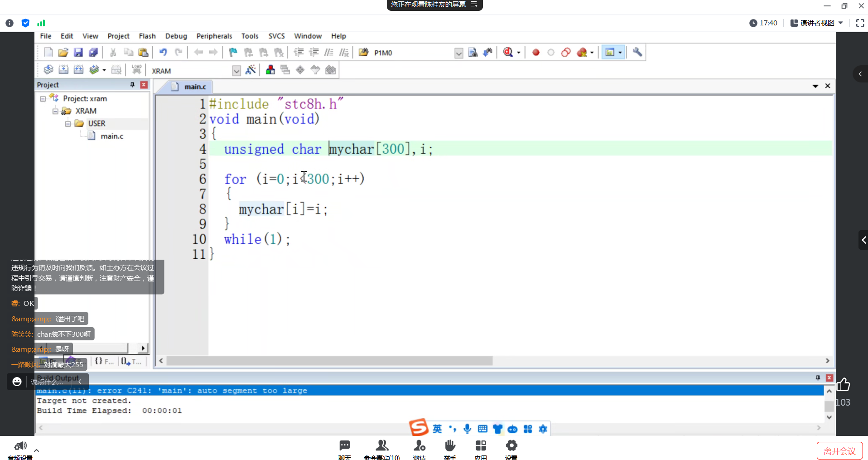This screenshot has width=868, height=460.
Task: Insert a bookmark with the flag icon
Action: [x=233, y=53]
